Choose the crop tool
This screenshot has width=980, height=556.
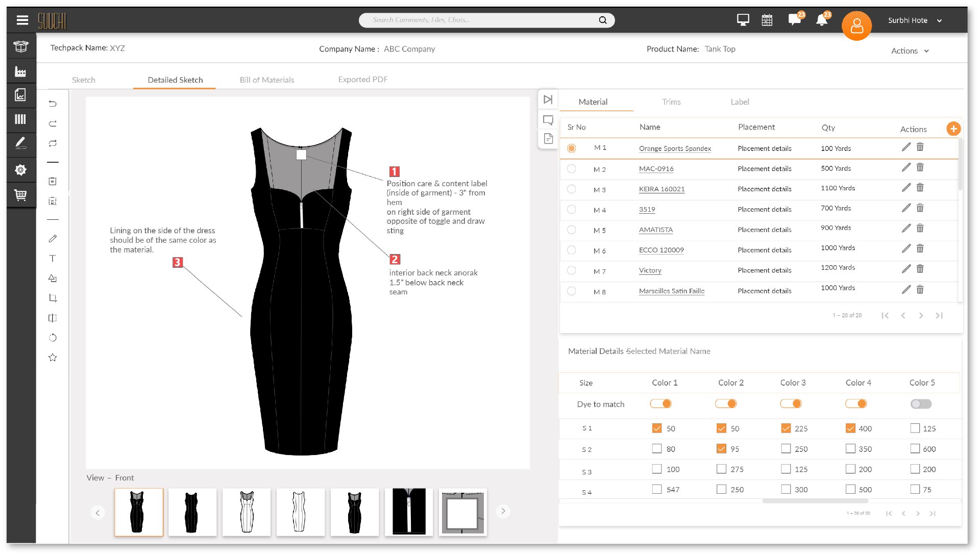[x=53, y=298]
